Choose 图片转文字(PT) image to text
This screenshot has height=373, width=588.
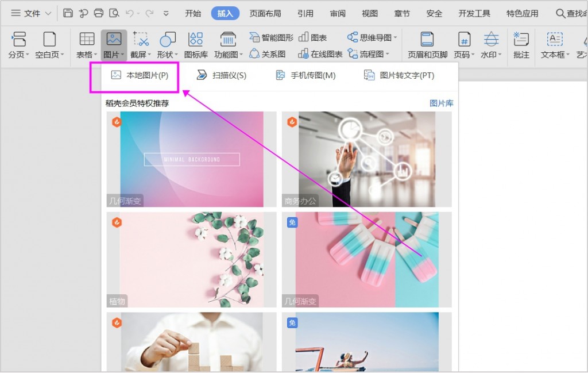[399, 75]
